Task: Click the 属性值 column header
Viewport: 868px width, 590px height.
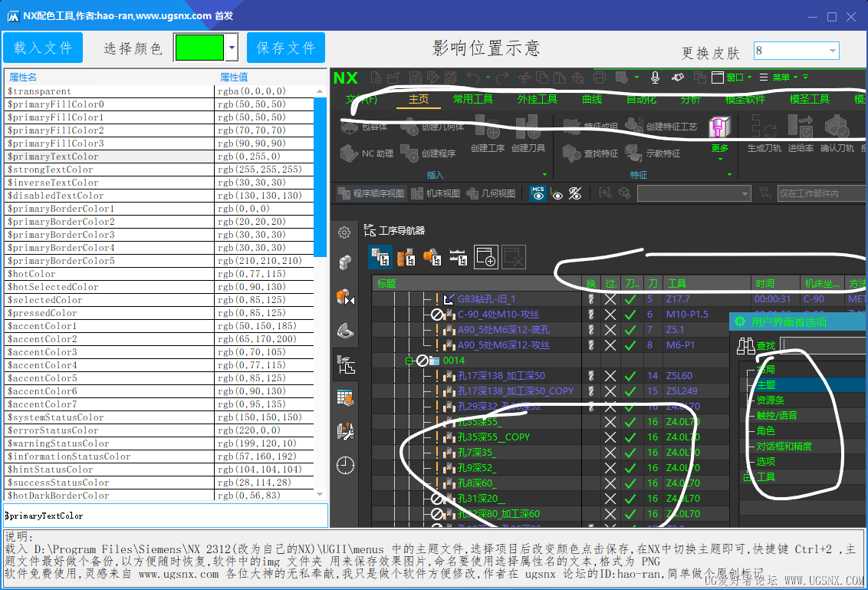Action: (234, 77)
